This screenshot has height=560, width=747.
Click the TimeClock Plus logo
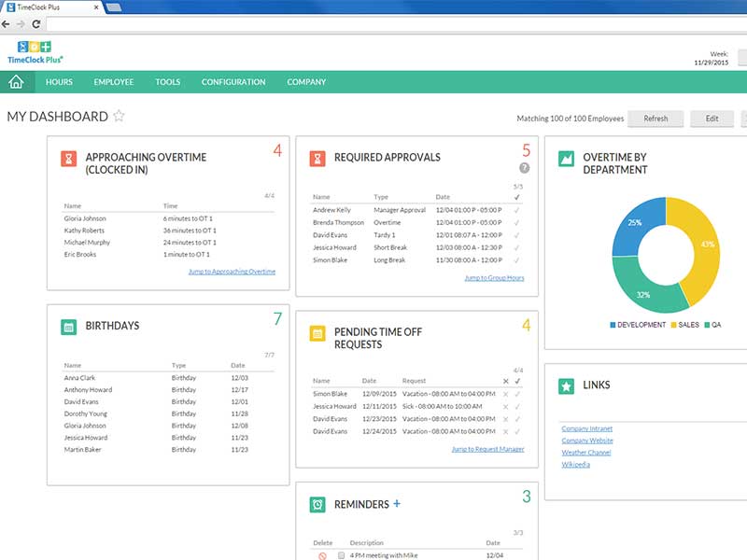point(35,52)
